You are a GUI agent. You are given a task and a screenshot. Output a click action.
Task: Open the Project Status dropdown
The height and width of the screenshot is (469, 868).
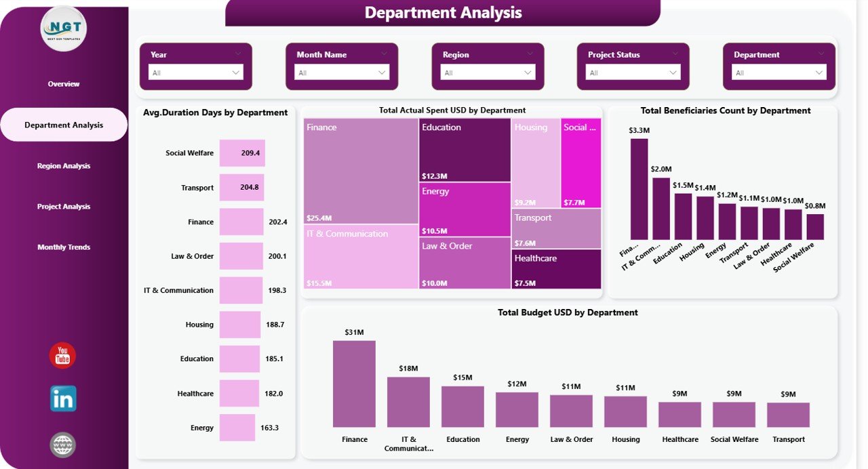click(x=632, y=71)
